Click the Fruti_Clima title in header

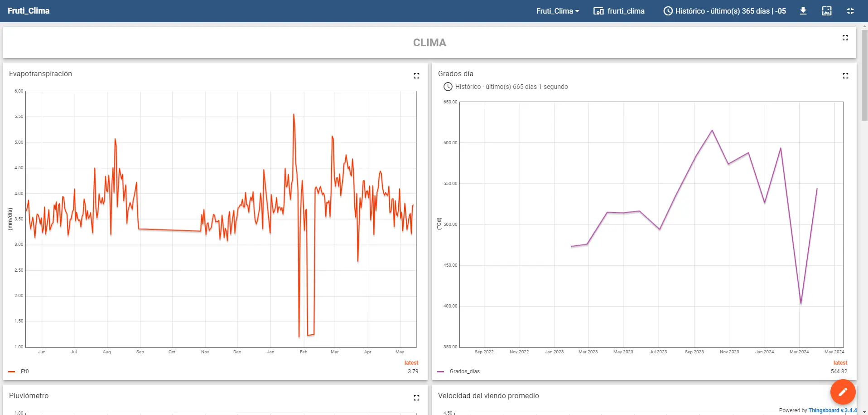[29, 11]
